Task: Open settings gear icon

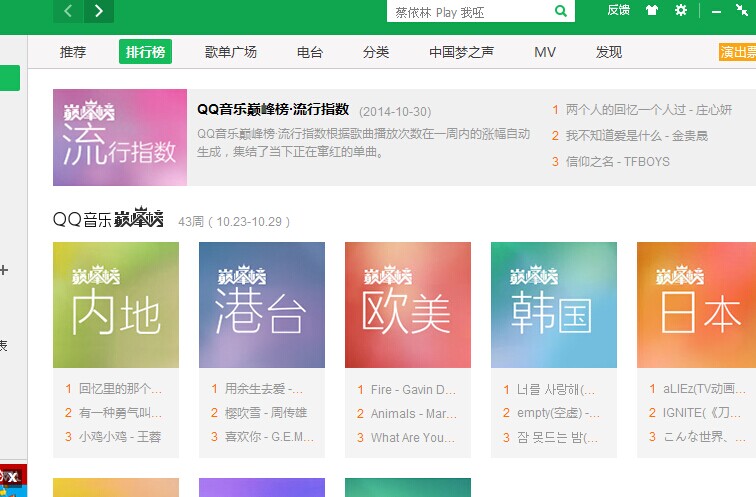Action: click(x=681, y=10)
